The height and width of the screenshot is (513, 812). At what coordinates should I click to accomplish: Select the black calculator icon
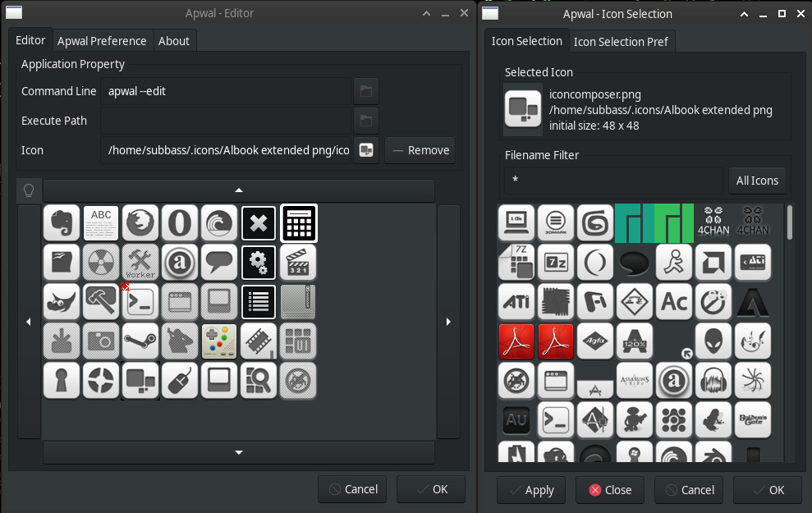299,223
